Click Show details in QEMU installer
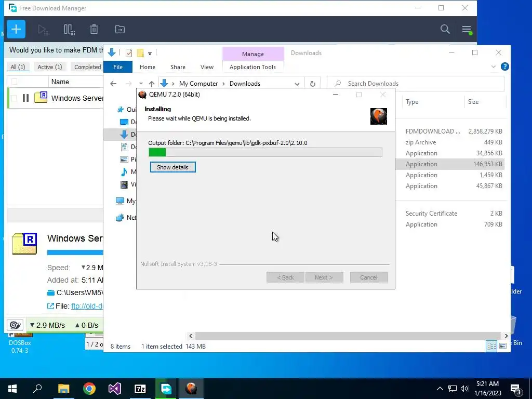 coord(172,167)
